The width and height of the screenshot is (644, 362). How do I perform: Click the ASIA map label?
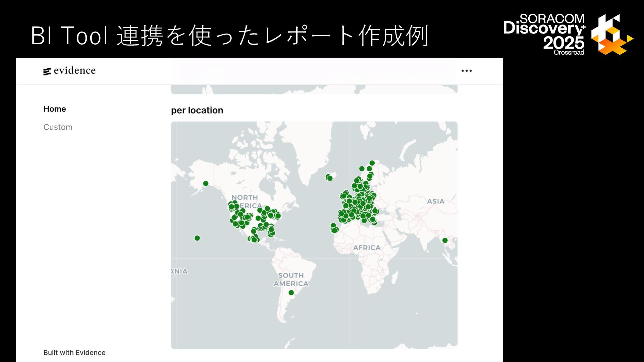(435, 201)
